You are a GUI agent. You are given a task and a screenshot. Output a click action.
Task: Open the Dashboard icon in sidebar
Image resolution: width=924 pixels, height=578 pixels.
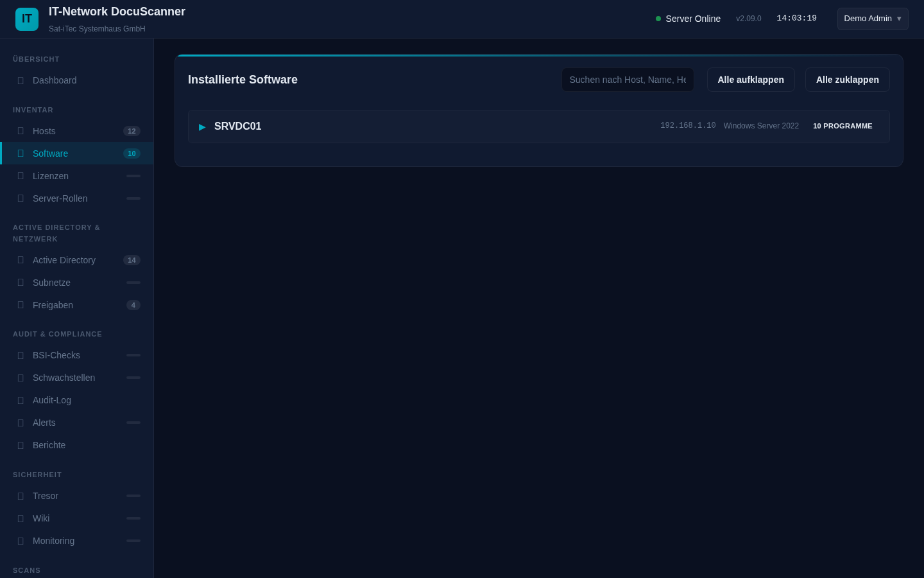pos(21,80)
